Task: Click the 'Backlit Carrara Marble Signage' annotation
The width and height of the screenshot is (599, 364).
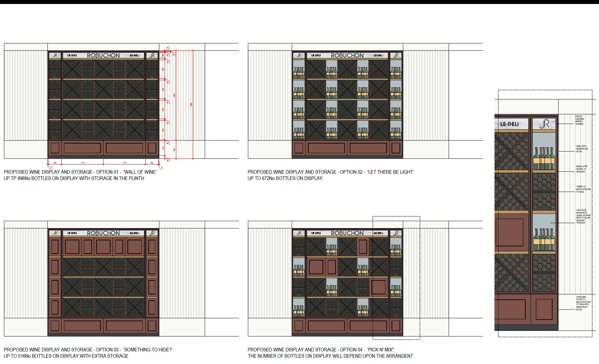Action: 579,120
